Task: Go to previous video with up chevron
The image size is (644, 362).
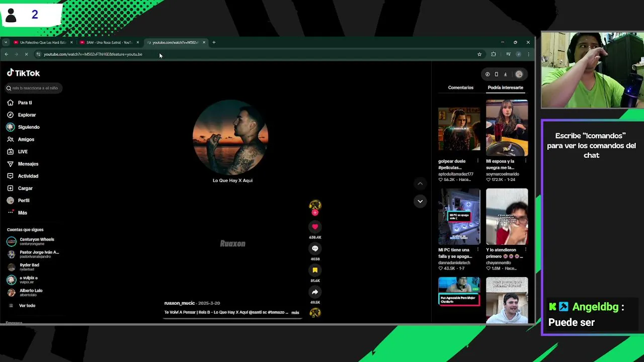Action: 420,184
